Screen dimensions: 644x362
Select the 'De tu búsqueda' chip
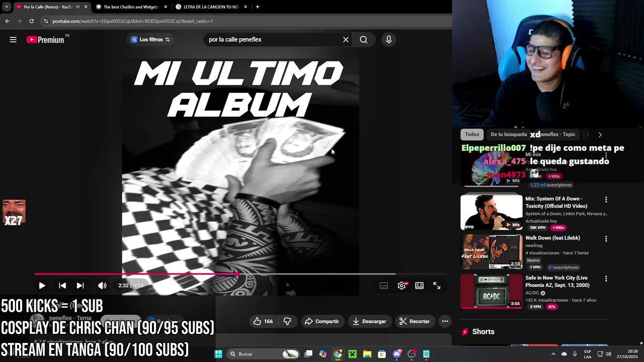pos(509,134)
